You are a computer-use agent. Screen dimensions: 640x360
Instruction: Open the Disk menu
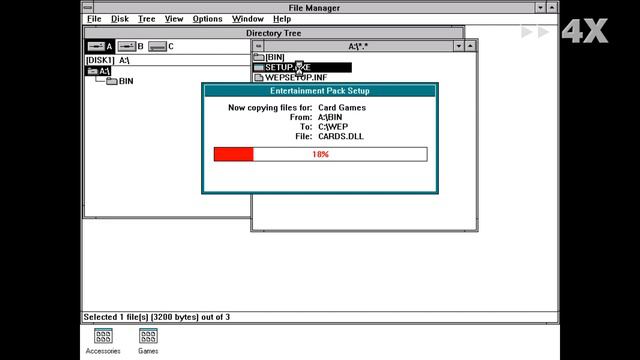coord(120,19)
